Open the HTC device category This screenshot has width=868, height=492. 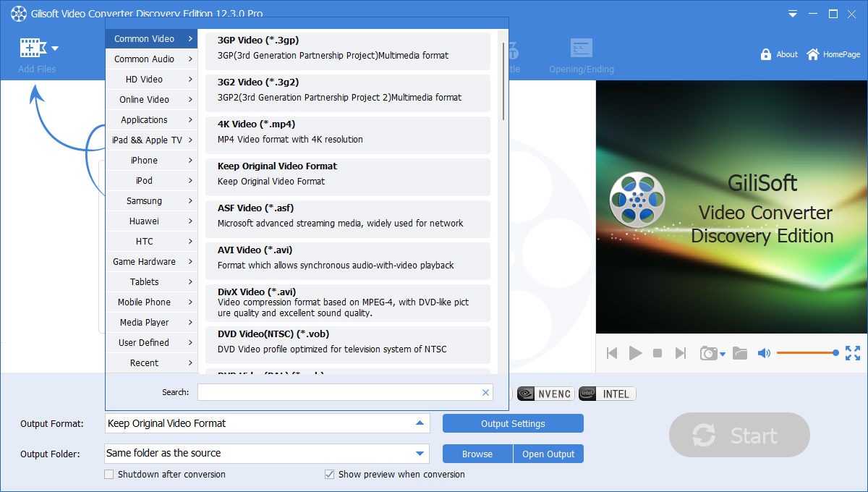152,242
